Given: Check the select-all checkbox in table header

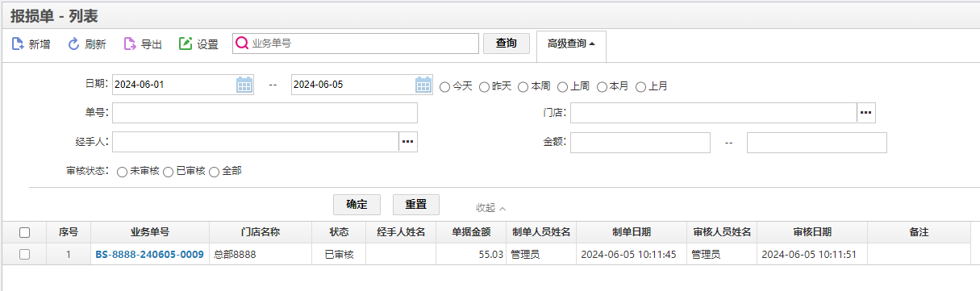Looking at the screenshot, I should pyautogui.click(x=24, y=232).
